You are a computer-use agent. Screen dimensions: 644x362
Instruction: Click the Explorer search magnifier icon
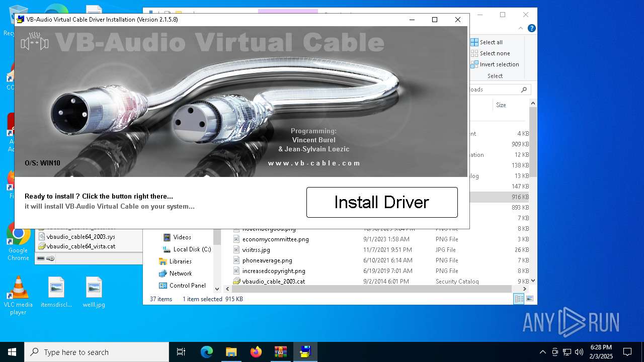tap(524, 89)
